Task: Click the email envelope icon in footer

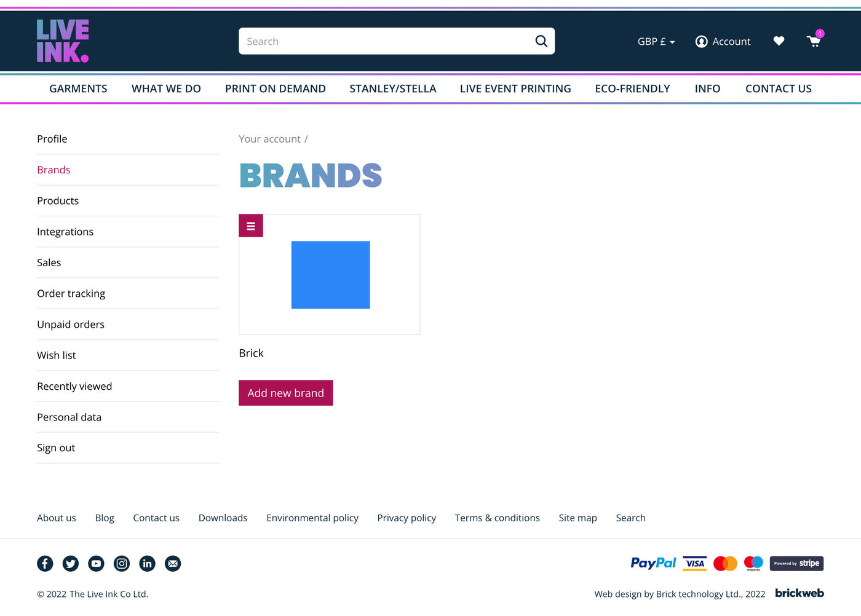Action: tap(173, 564)
